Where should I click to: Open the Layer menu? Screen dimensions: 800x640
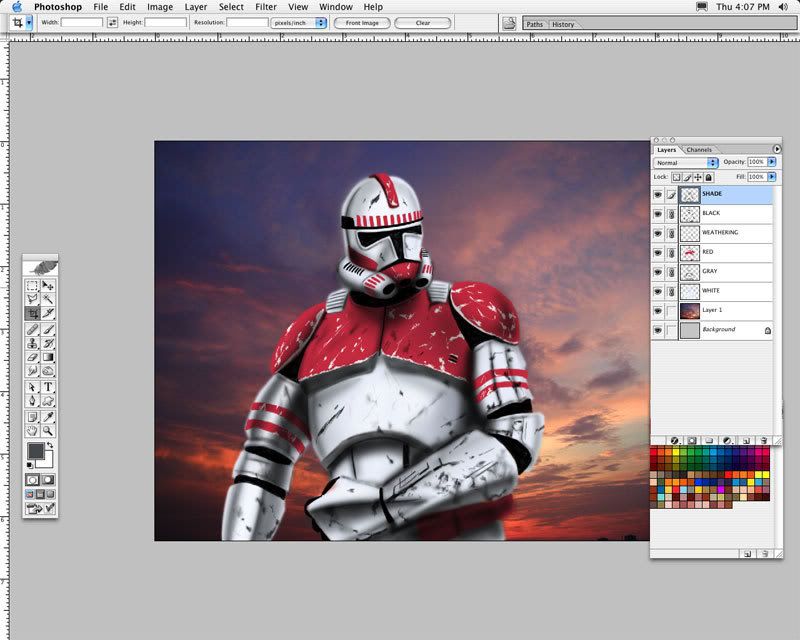pos(196,7)
